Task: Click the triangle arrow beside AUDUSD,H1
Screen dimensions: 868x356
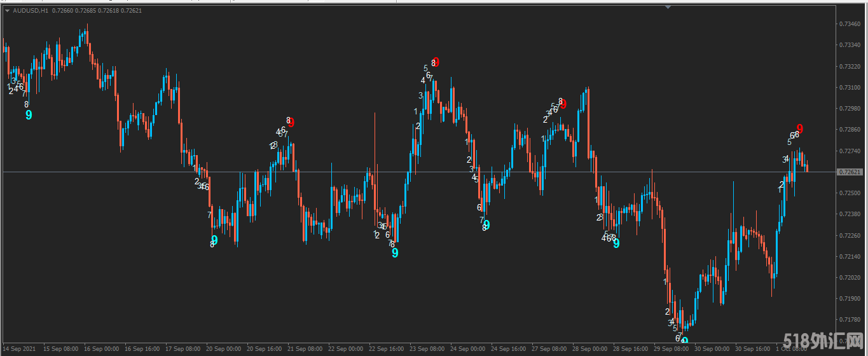Action: tap(7, 10)
